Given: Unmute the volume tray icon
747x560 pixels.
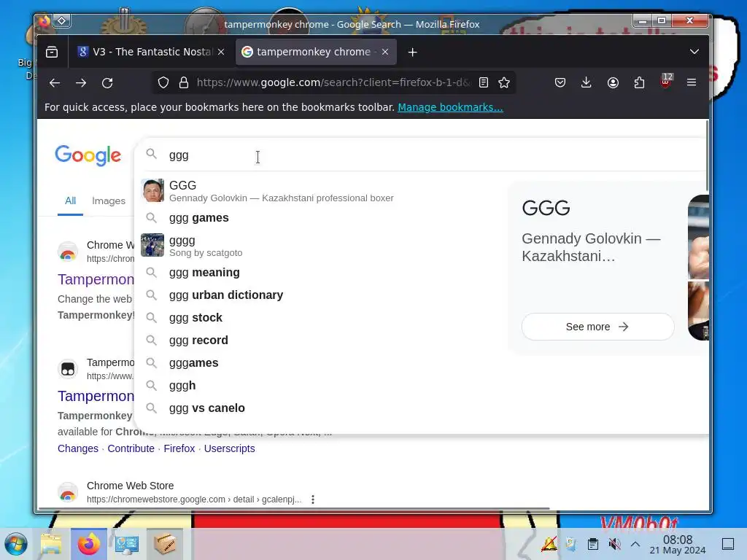Looking at the screenshot, I should click(x=614, y=544).
